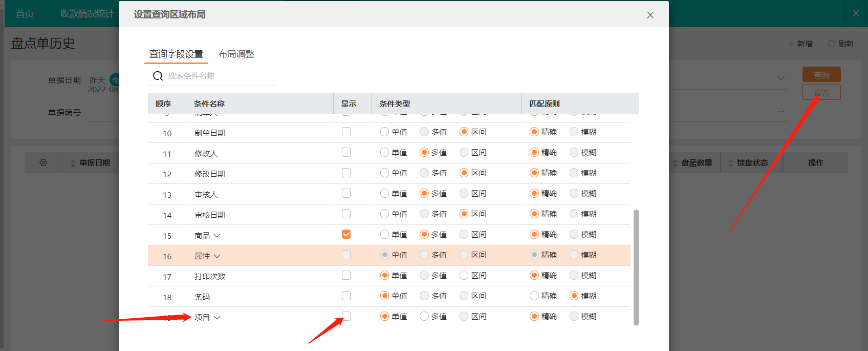Tick the 制单日期 display checkbox
868x351 pixels.
[x=346, y=132]
